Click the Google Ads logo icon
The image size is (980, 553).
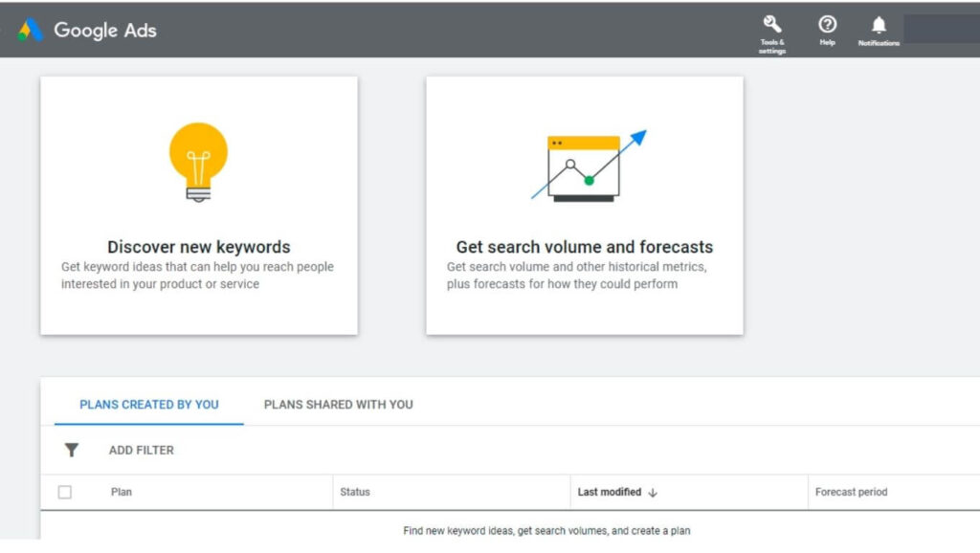(x=30, y=30)
